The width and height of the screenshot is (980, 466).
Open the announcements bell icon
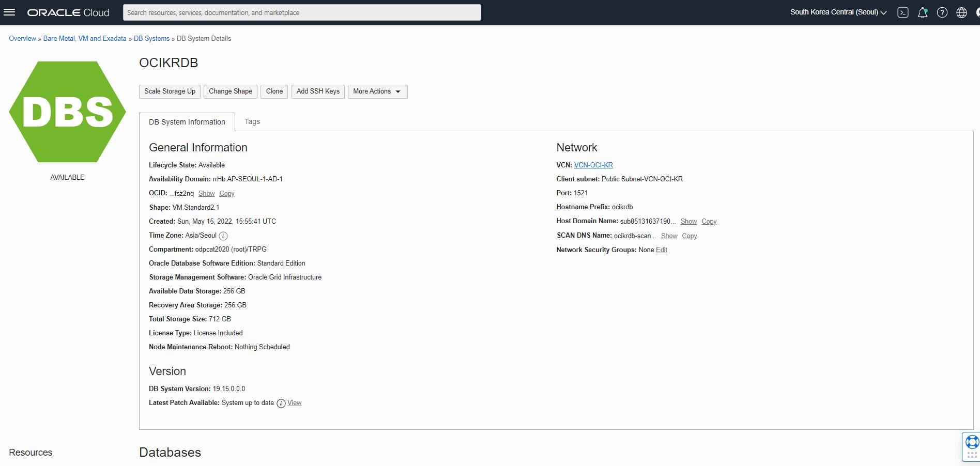923,12
